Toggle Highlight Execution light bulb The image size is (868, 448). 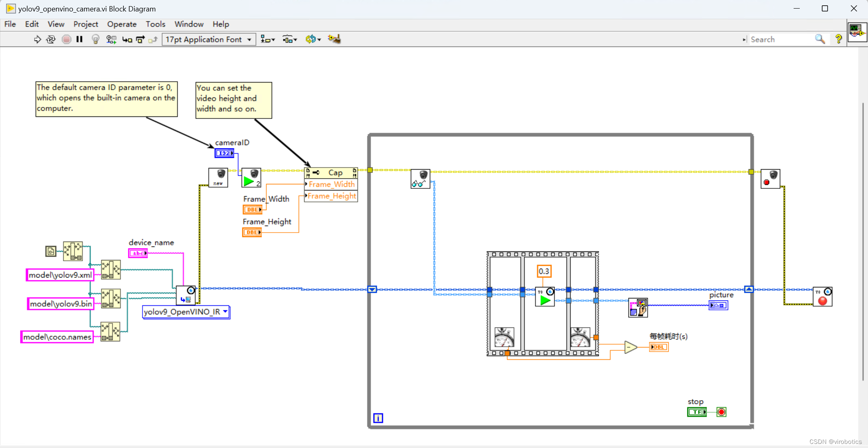click(x=96, y=39)
